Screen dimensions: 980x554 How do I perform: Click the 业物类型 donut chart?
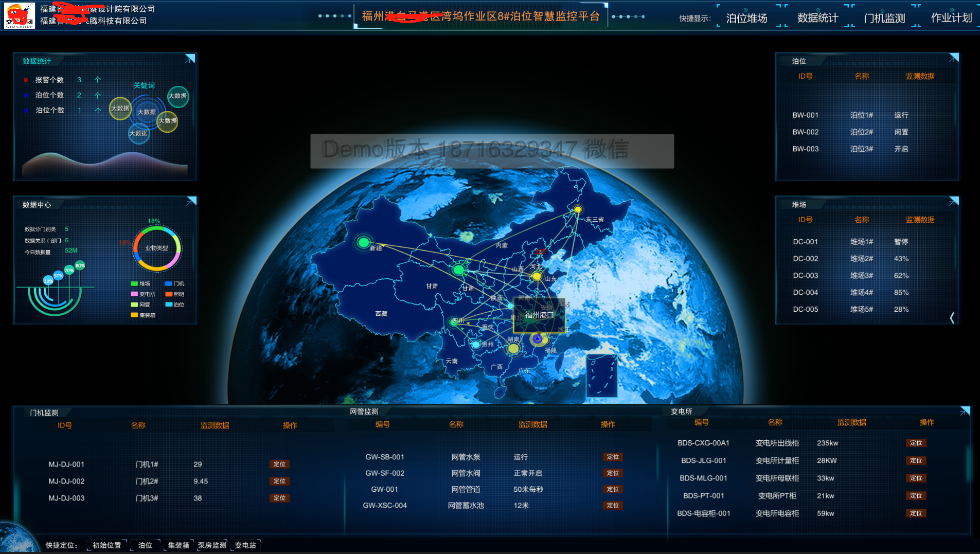coord(157,248)
